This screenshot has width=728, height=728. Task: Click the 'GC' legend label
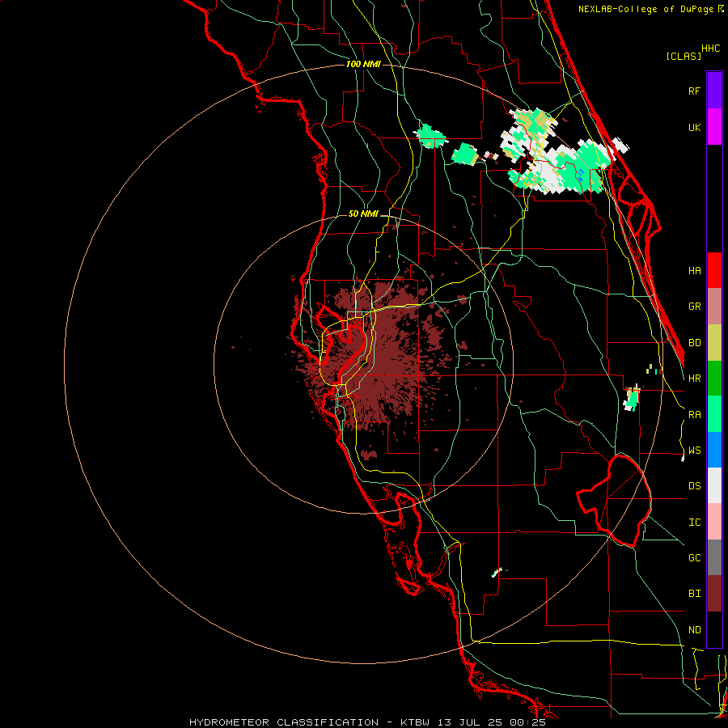tap(694, 558)
